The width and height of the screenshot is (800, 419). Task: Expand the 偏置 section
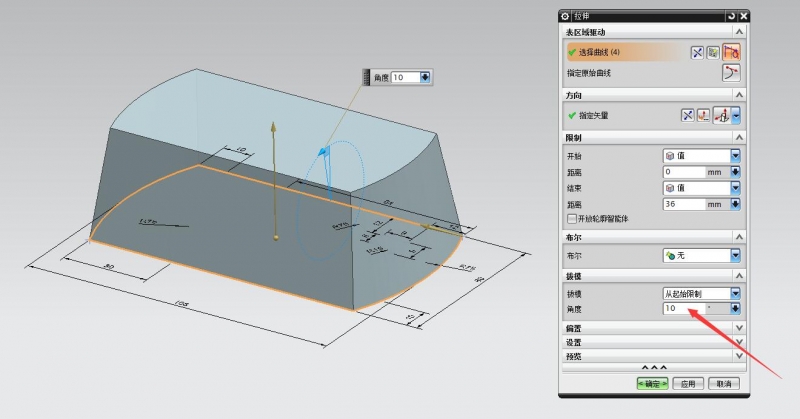coord(738,328)
